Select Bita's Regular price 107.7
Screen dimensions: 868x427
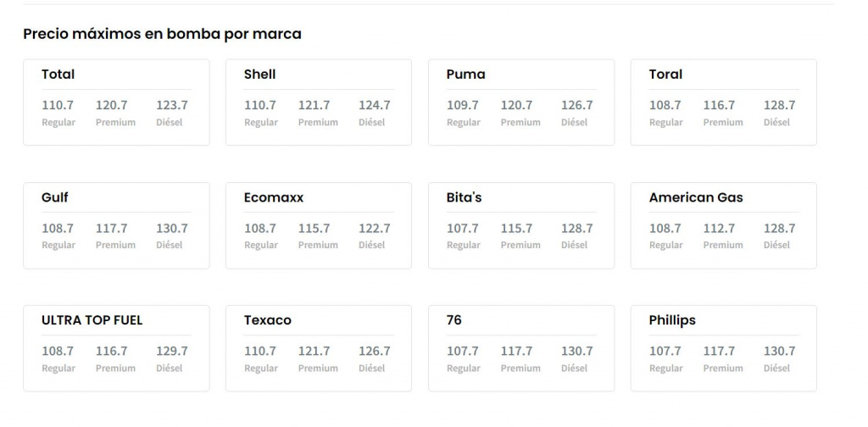point(463,228)
